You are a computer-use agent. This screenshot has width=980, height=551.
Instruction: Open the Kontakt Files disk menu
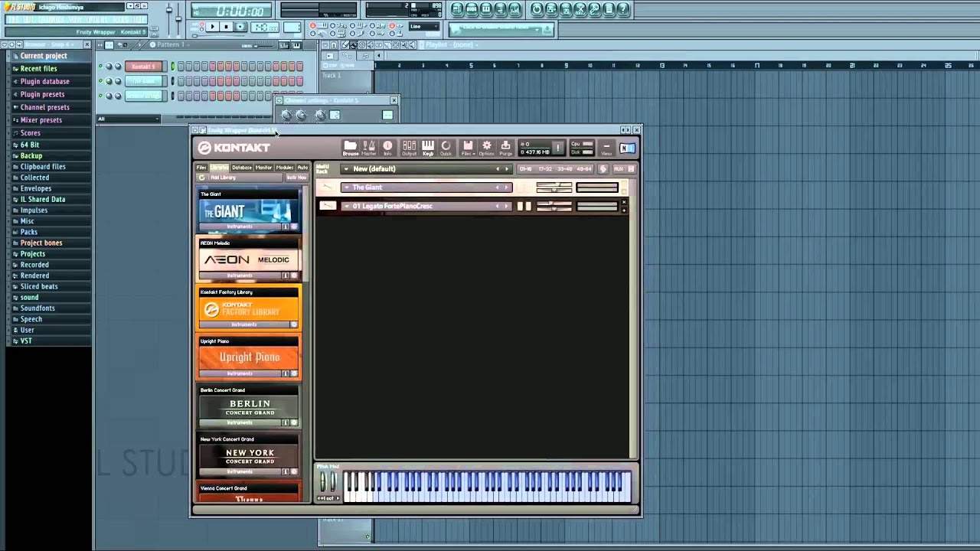pyautogui.click(x=467, y=148)
